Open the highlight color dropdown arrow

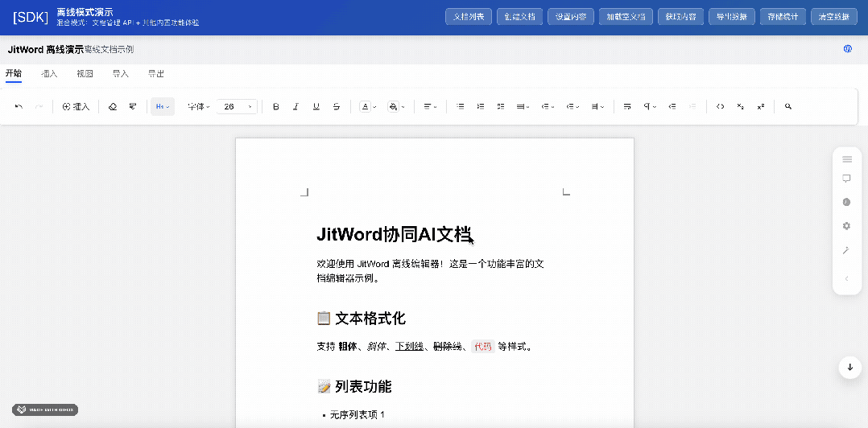click(x=403, y=107)
